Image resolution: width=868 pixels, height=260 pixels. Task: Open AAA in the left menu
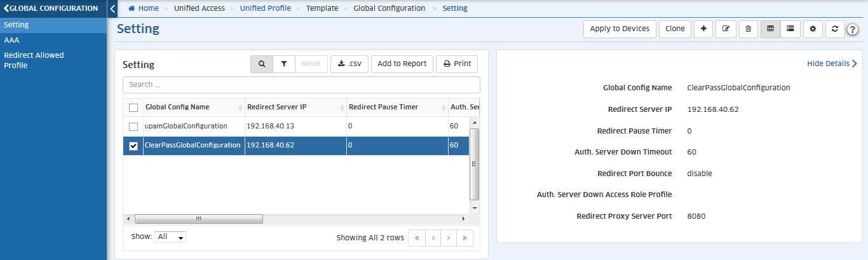11,40
